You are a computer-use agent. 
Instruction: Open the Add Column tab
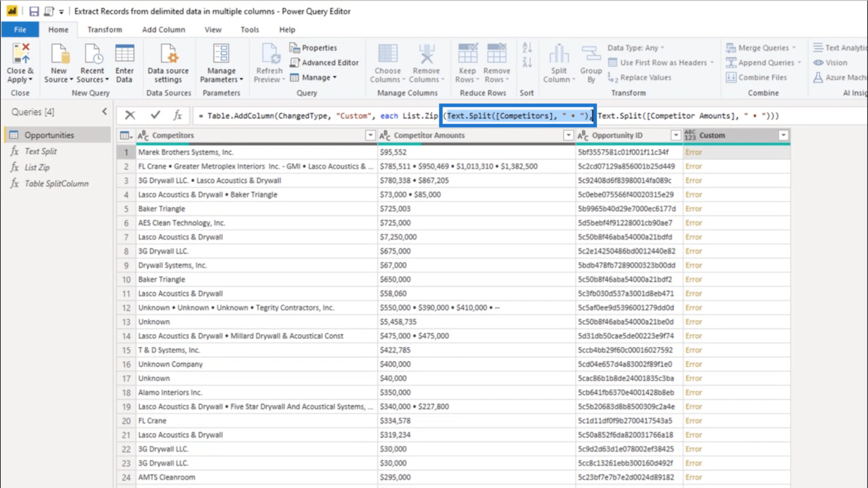tap(163, 29)
